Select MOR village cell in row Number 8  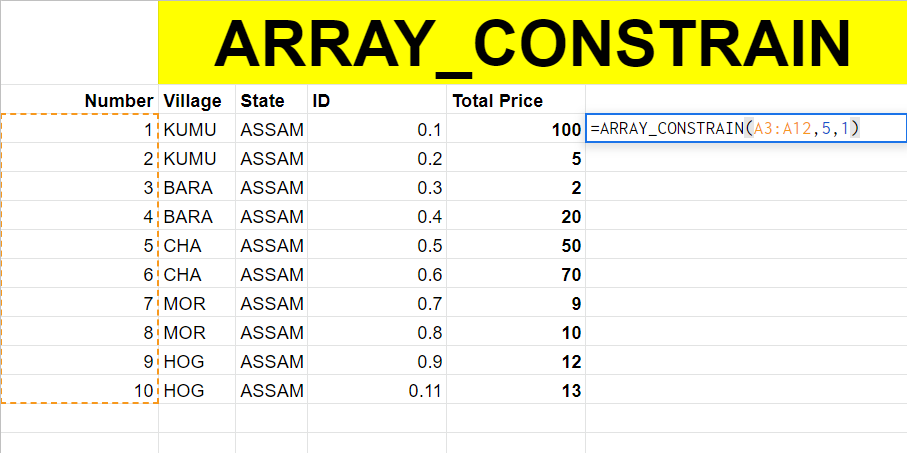click(197, 331)
